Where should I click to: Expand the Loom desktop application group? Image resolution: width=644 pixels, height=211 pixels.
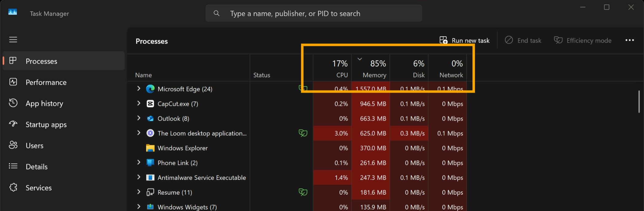139,133
